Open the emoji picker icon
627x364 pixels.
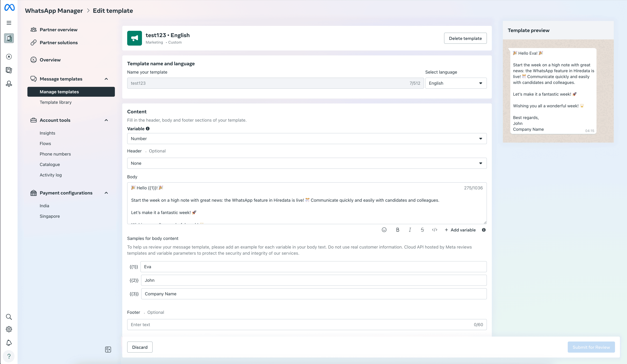click(384, 230)
